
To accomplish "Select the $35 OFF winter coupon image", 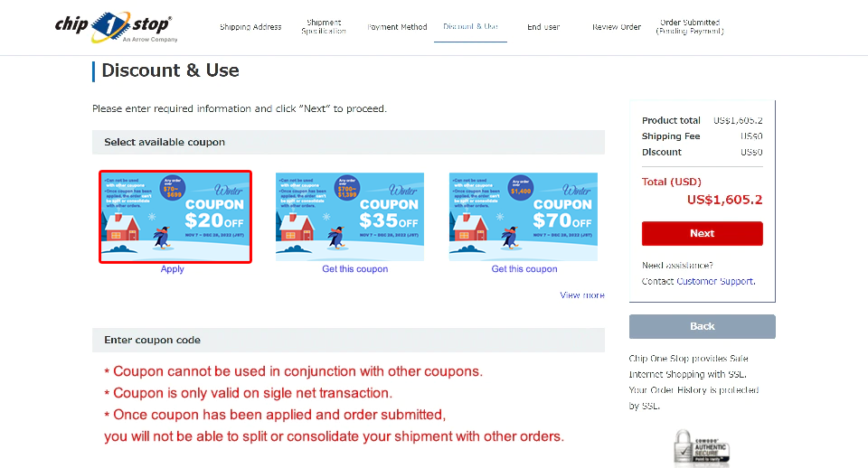I will click(x=350, y=217).
